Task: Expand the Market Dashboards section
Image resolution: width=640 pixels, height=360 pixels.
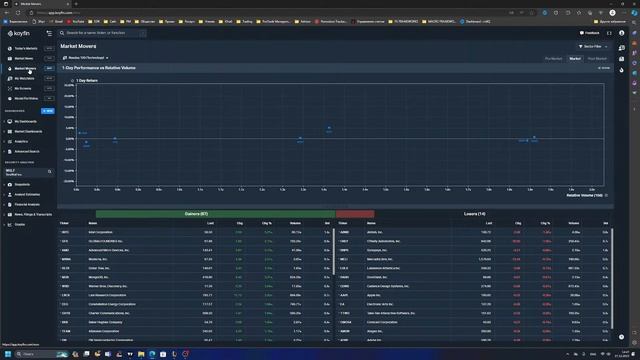Action: (28, 131)
